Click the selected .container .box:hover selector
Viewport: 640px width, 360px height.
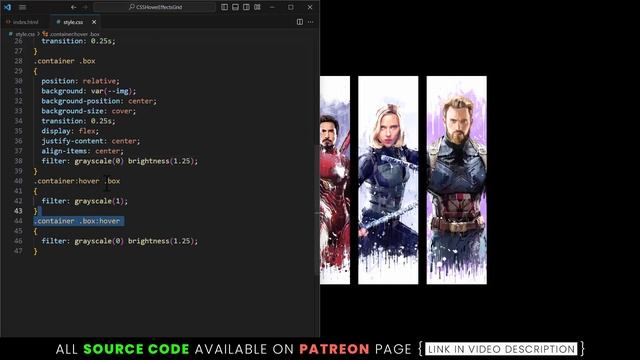coord(77,221)
